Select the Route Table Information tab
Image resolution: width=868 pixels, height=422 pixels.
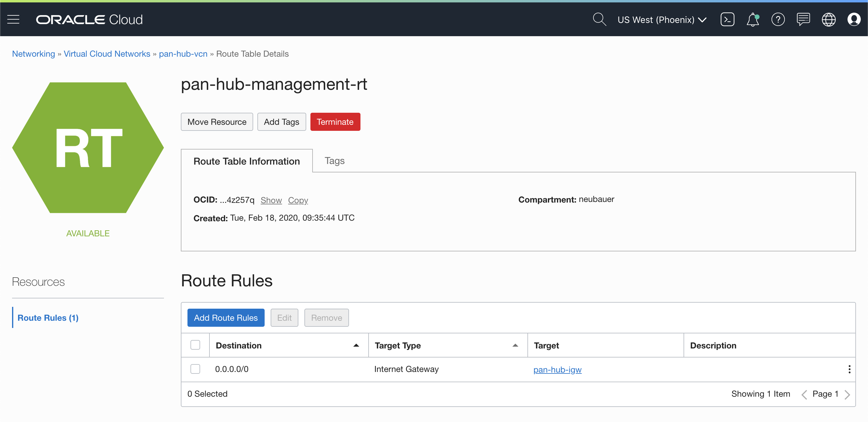tap(246, 161)
